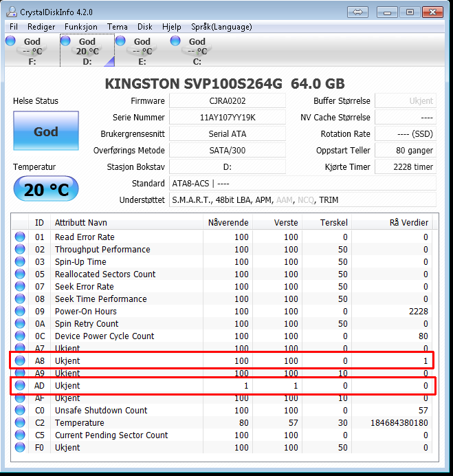453x476 pixels.
Task: Click status orb for Power-On Hours row
Action: [x=20, y=311]
